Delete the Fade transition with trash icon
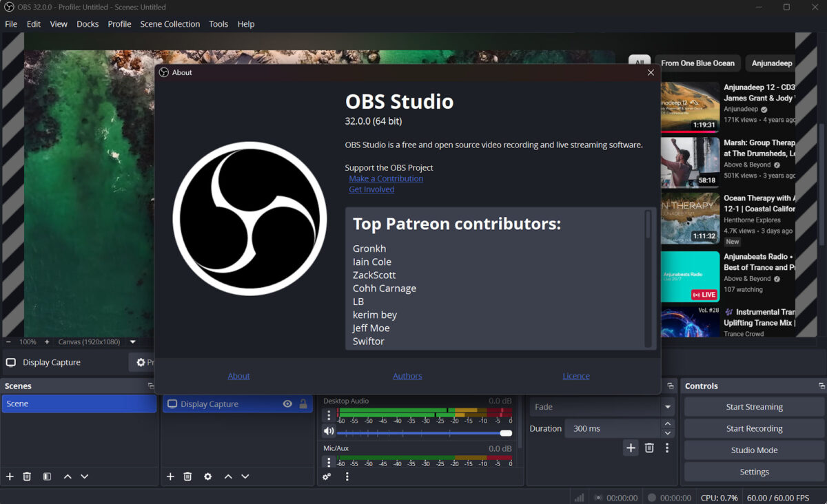This screenshot has width=827, height=504. click(x=649, y=448)
